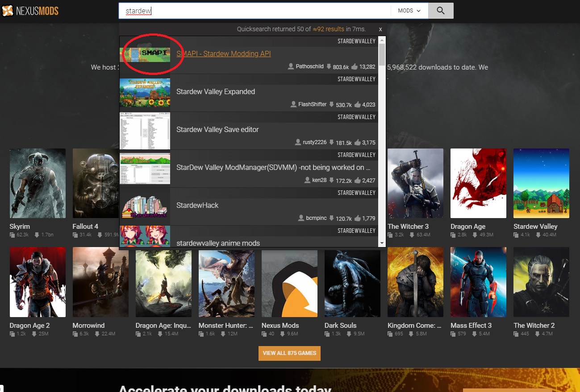Open stardewvalley anime mods result
580x392 pixels.
click(218, 243)
